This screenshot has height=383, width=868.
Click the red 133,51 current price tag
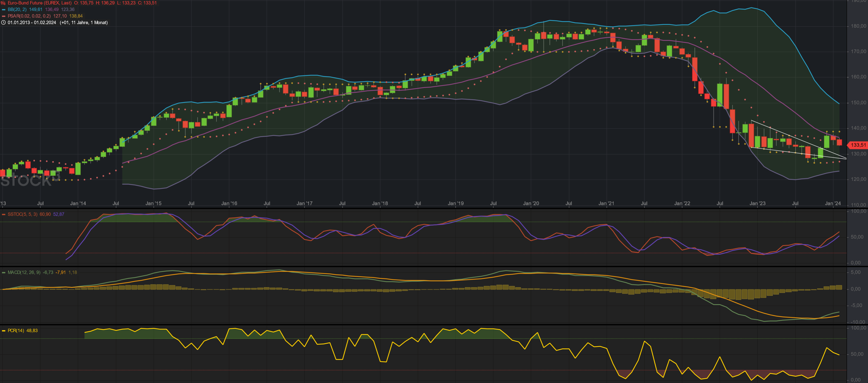pos(857,145)
